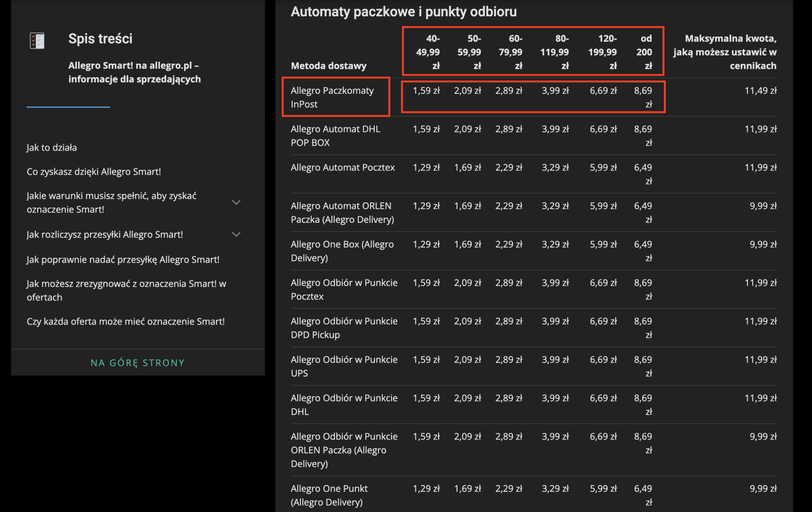Click the '50-59,99 zł' column header
Image resolution: width=812 pixels, height=512 pixels.
coord(469,52)
